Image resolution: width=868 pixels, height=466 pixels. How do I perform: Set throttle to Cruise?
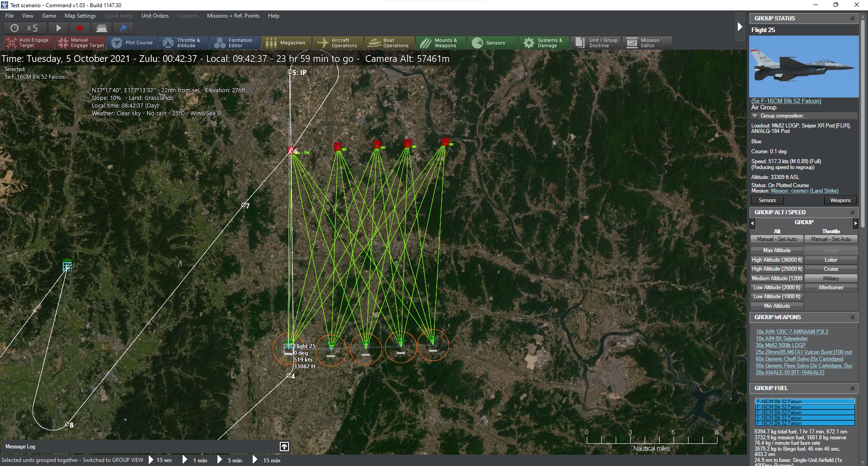point(831,269)
